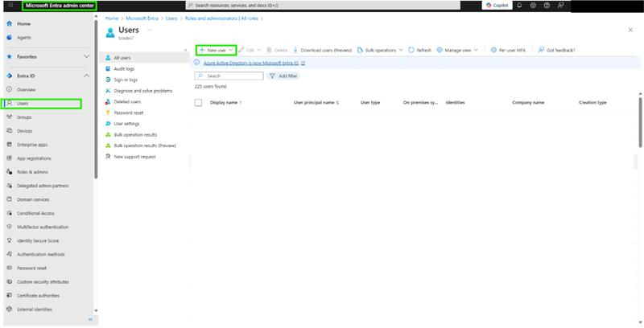
Task: Open Deleted users in the blade menu
Action: tap(127, 101)
